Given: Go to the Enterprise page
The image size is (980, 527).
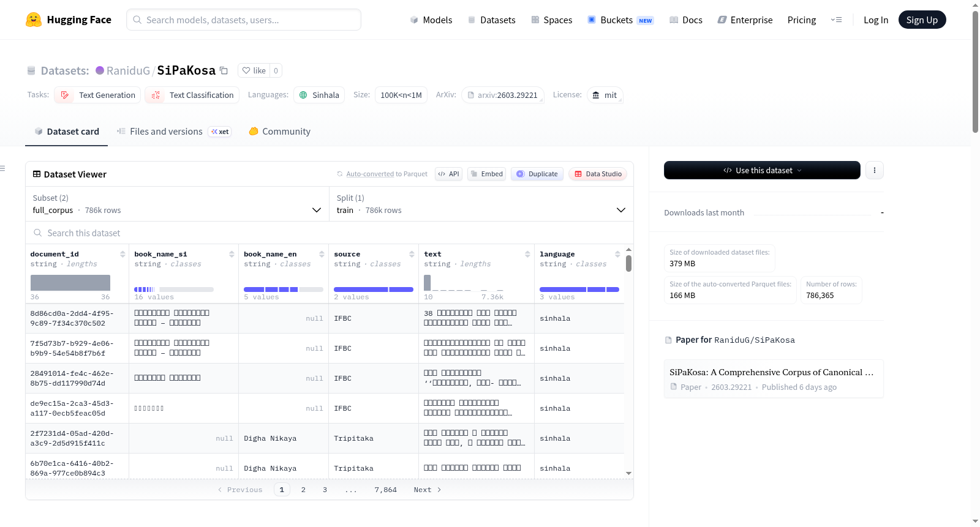Looking at the screenshot, I should point(745,20).
